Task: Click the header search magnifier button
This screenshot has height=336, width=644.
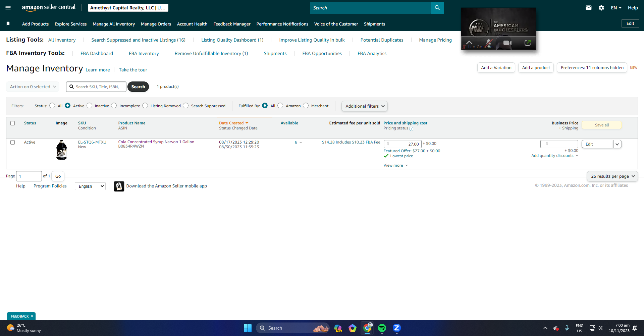Action: (x=437, y=8)
